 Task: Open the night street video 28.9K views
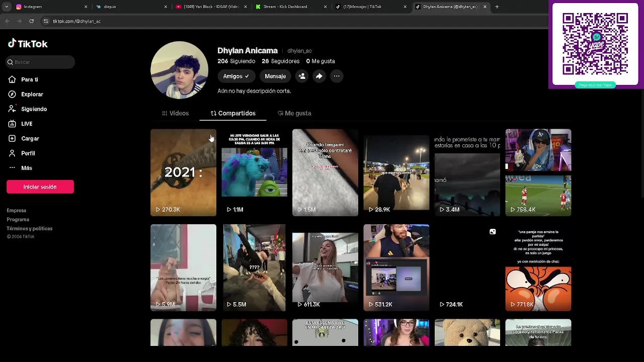pyautogui.click(x=396, y=172)
